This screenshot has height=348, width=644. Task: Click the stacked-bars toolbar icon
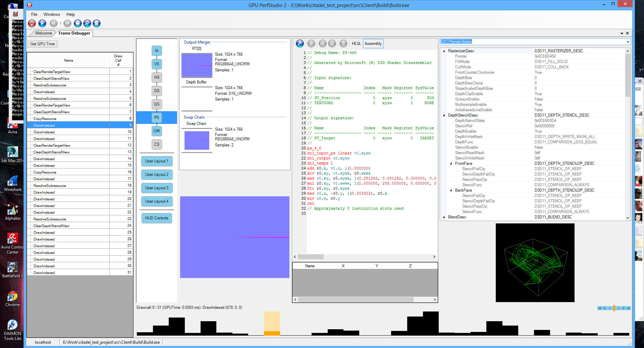(97, 23)
